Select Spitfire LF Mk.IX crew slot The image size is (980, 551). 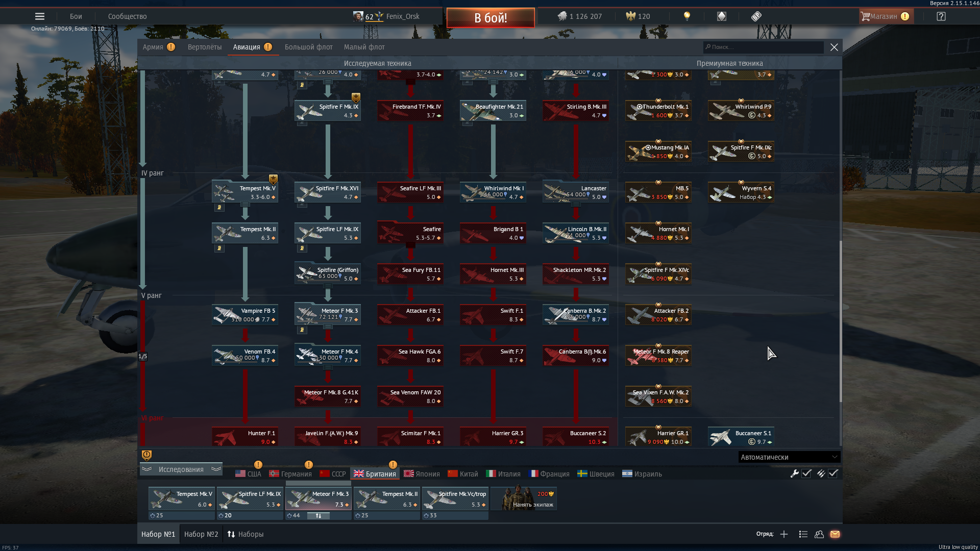(x=250, y=498)
